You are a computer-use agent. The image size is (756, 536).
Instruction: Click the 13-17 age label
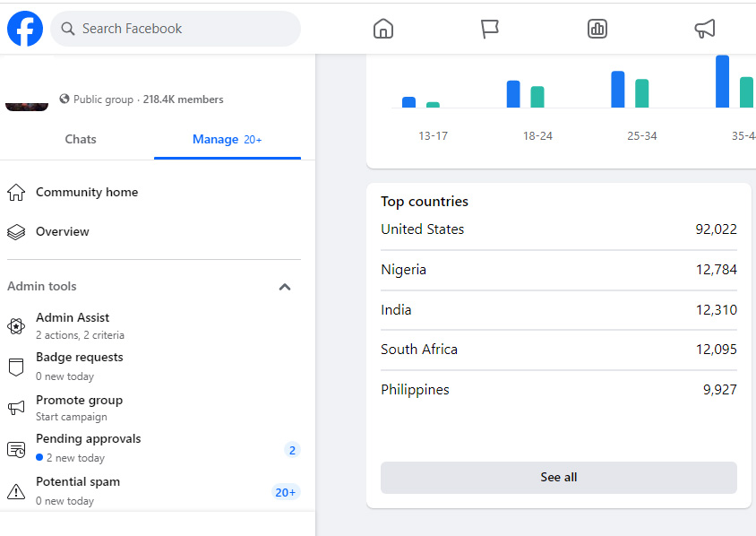433,136
